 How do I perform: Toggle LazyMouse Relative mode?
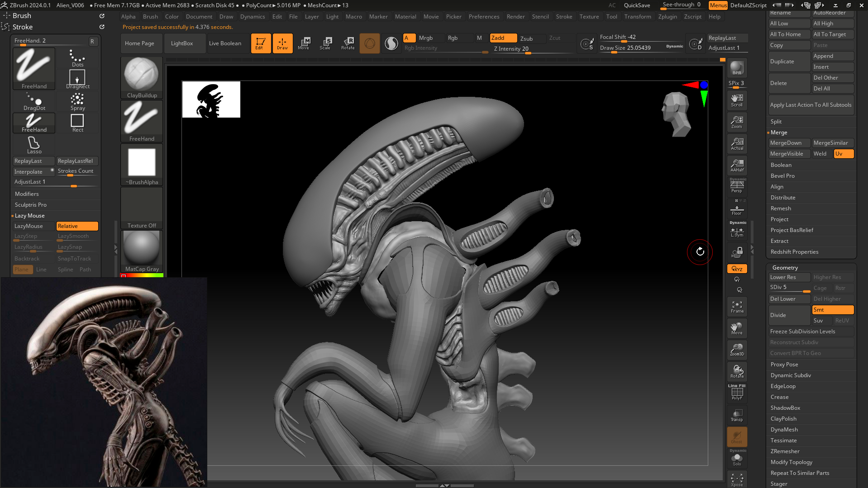click(77, 226)
